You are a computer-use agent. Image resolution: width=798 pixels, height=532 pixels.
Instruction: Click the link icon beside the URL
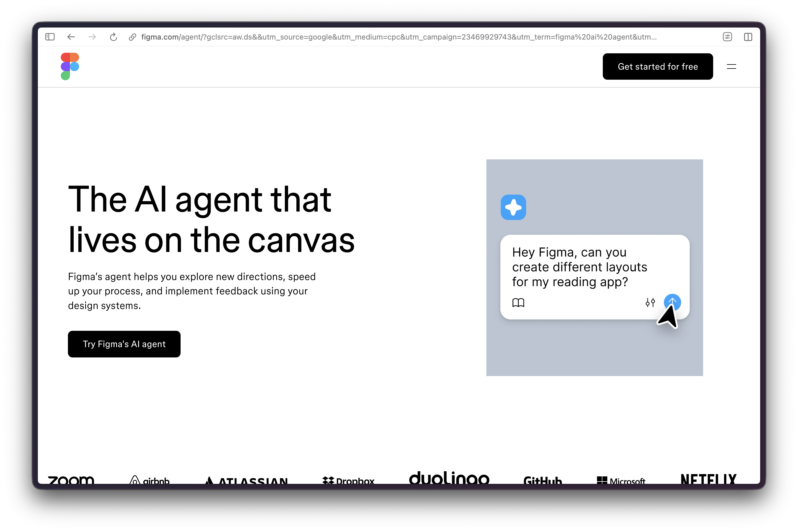[x=133, y=37]
